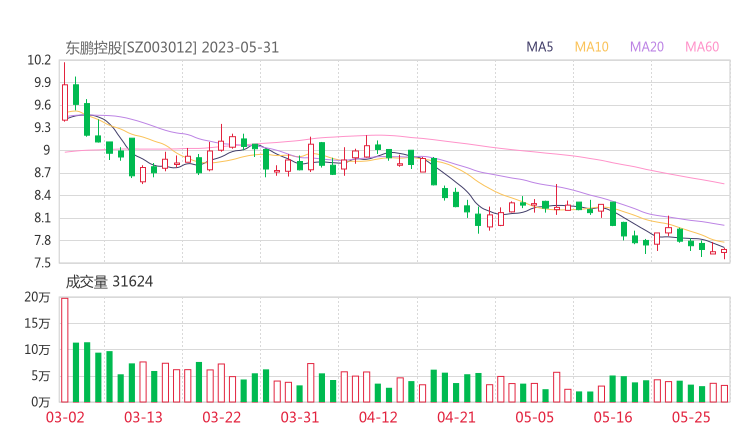Click the 0万 volume axis label
This screenshot has height=440, width=740.
point(41,402)
